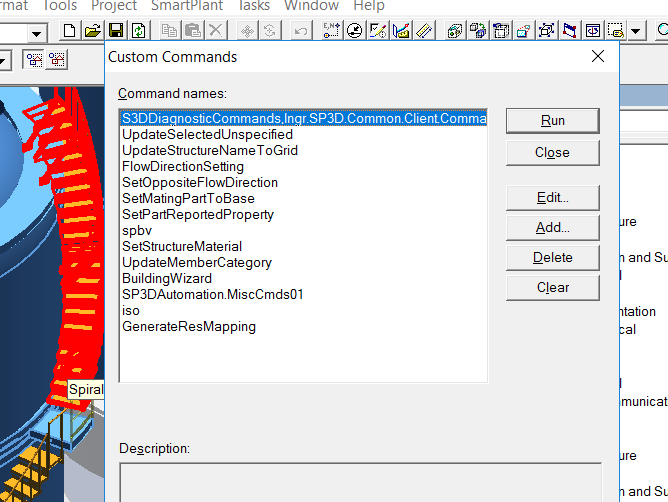Click the dashed selection rectangle toolbar icon
This screenshot has width=668, height=502.
point(616,31)
